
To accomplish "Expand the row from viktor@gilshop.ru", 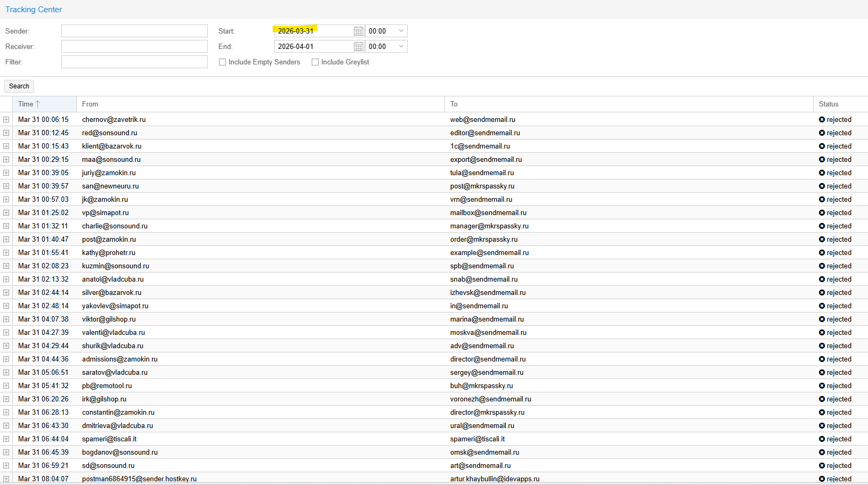I will (x=6, y=319).
